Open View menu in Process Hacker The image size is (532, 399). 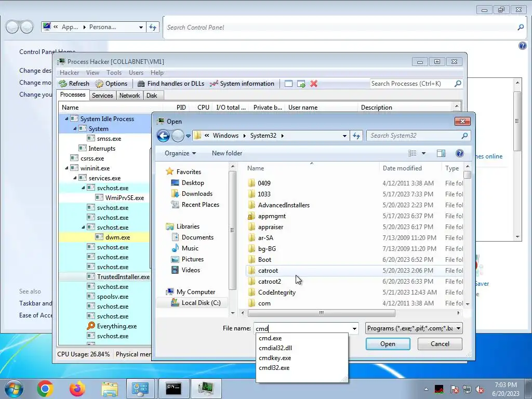click(92, 73)
